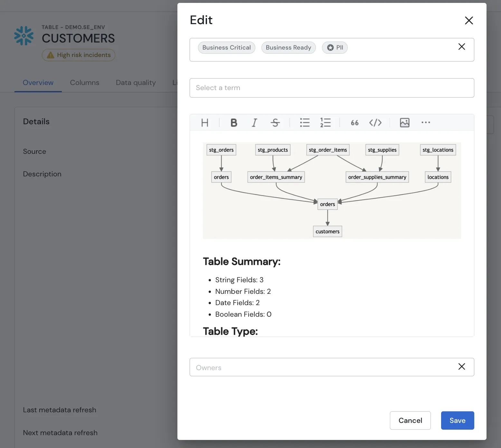The image size is (501, 448).
Task: Switch to the Data quality tab
Action: coord(136,83)
